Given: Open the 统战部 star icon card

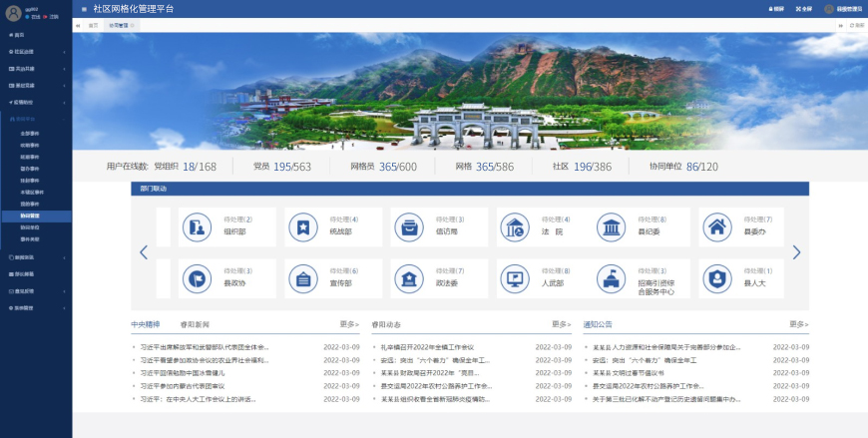Looking at the screenshot, I should point(301,227).
